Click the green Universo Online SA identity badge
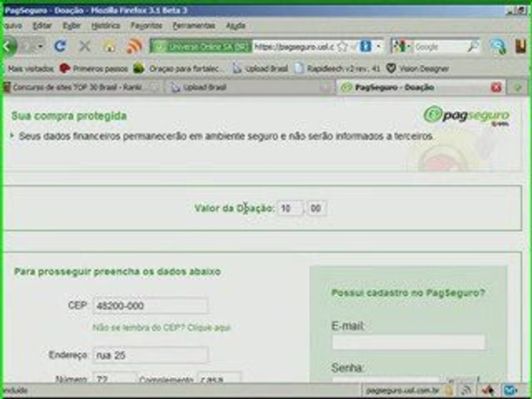Image resolution: width=532 pixels, height=399 pixels. [x=202, y=47]
